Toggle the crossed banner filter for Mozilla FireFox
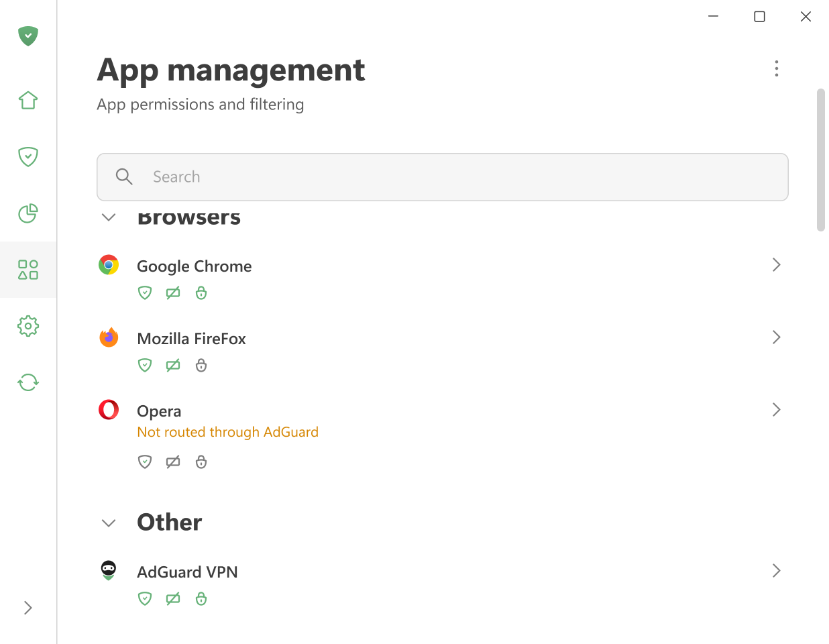Screen dimensions: 829x644 point(173,365)
